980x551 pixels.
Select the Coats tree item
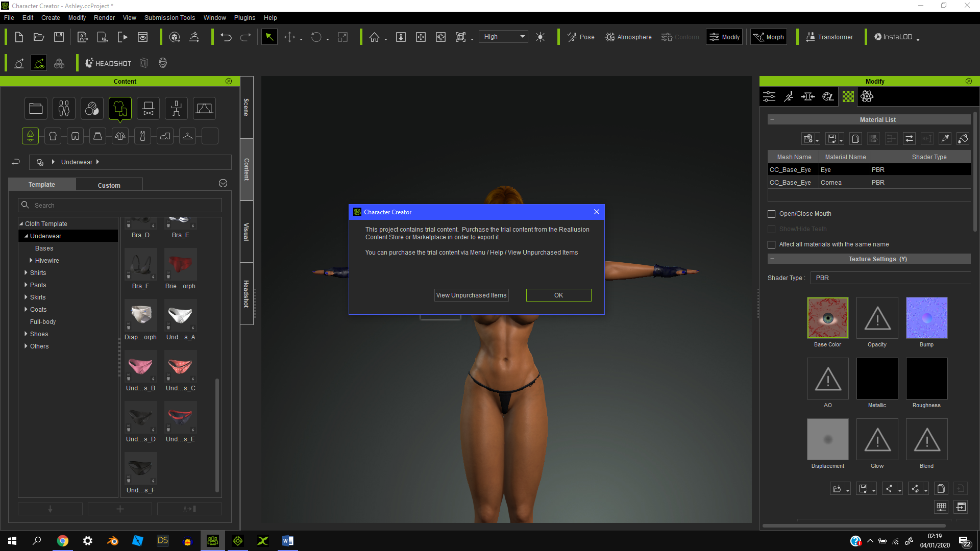38,309
